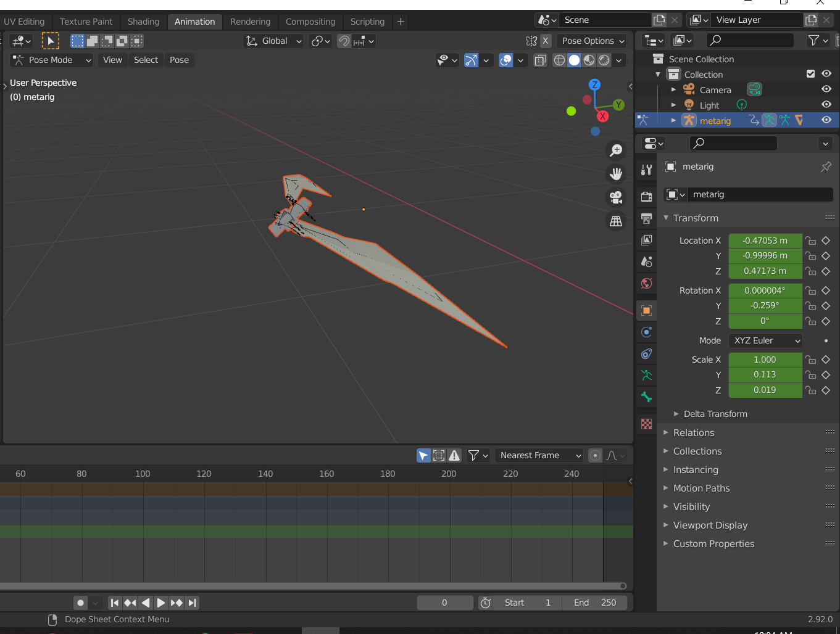Screen dimensions: 840x634
Task: Open the Pose menu
Action: [x=179, y=60]
